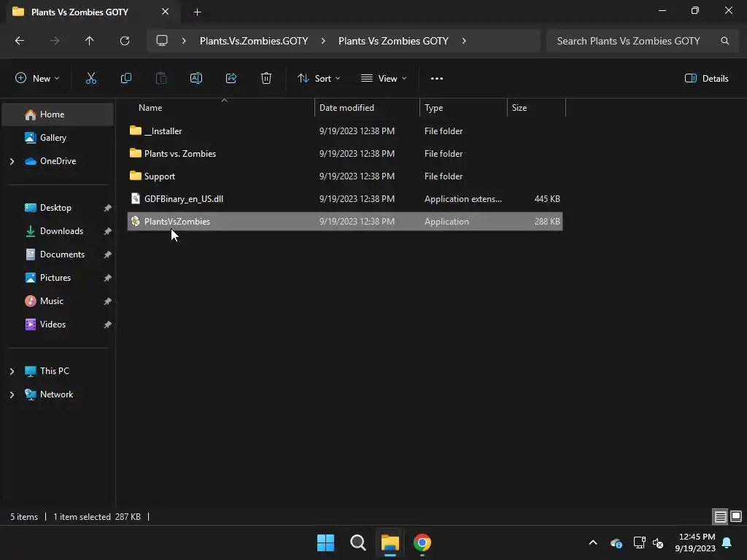Open Gallery in navigation pane

point(58,138)
